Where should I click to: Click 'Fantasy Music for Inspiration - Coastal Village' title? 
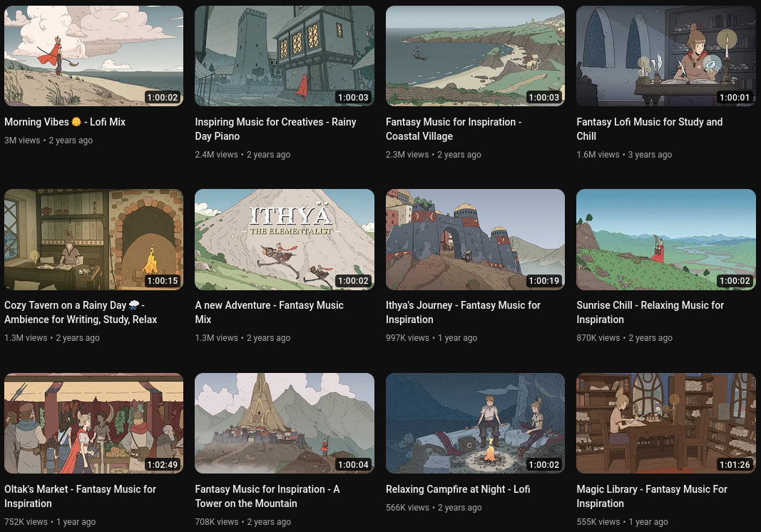(x=454, y=129)
